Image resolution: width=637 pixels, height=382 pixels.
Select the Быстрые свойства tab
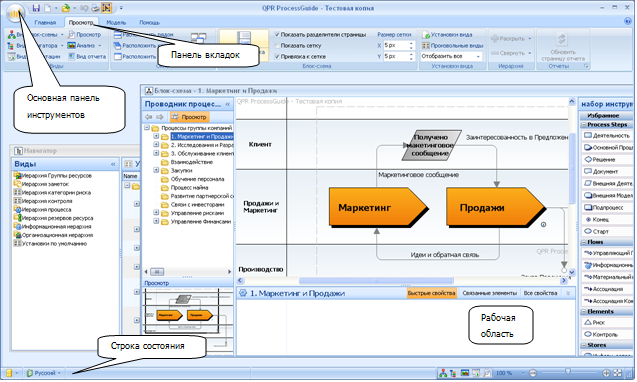431,293
